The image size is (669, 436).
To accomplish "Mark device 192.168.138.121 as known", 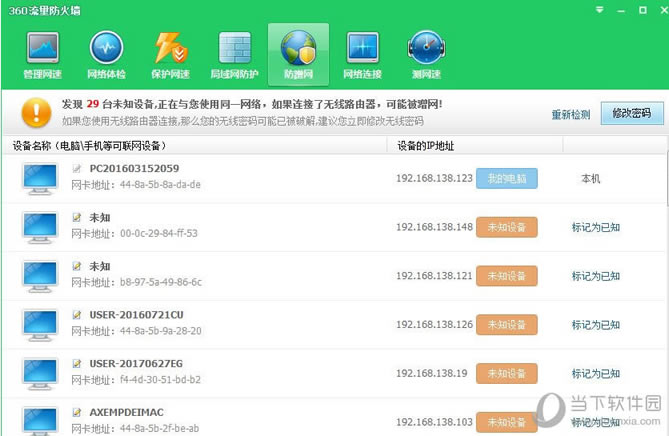I will 596,276.
